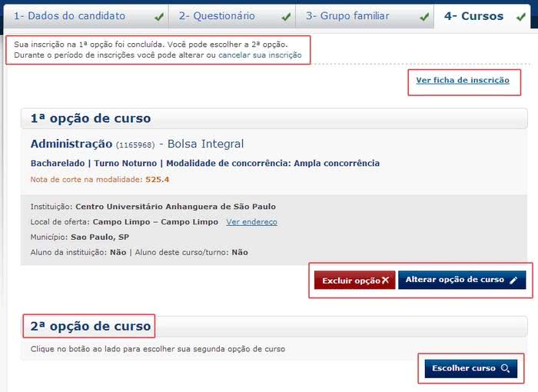
Task: Open the 'Ver endereço' link
Action: pos(251,222)
